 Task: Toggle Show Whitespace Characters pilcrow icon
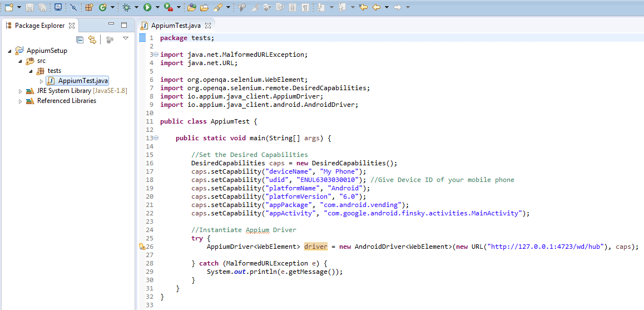pyautogui.click(x=305, y=7)
